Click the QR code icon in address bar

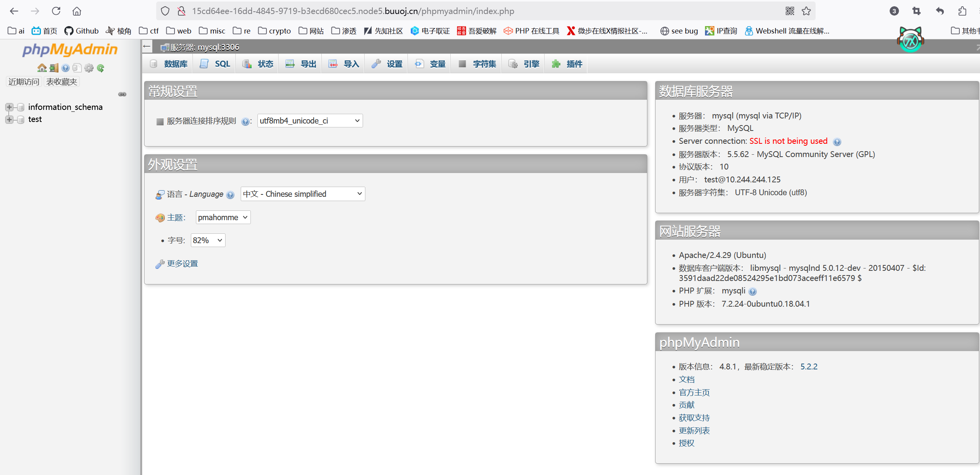click(x=790, y=11)
